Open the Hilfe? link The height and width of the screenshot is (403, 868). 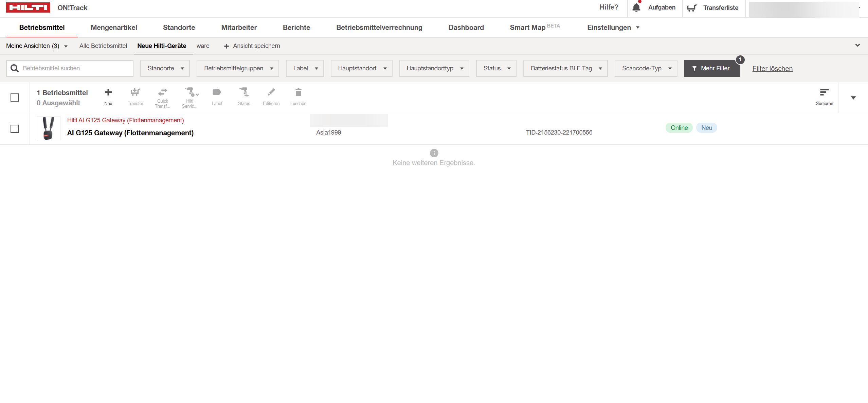pos(609,7)
